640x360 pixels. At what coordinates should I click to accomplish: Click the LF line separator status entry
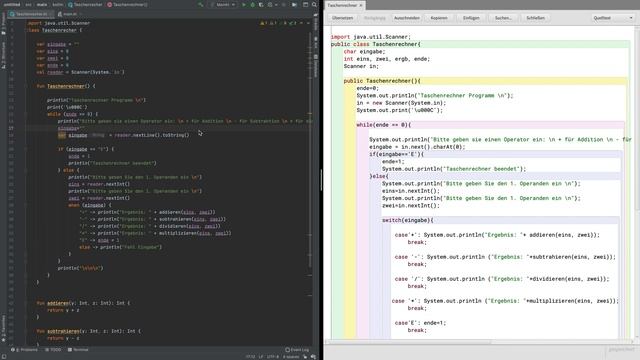pyautogui.click(x=261, y=356)
